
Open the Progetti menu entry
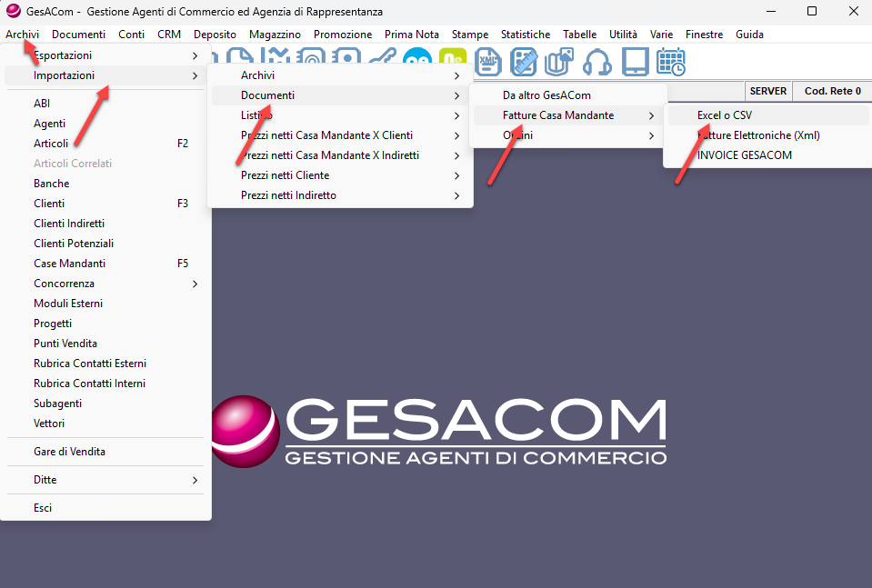(x=105, y=324)
